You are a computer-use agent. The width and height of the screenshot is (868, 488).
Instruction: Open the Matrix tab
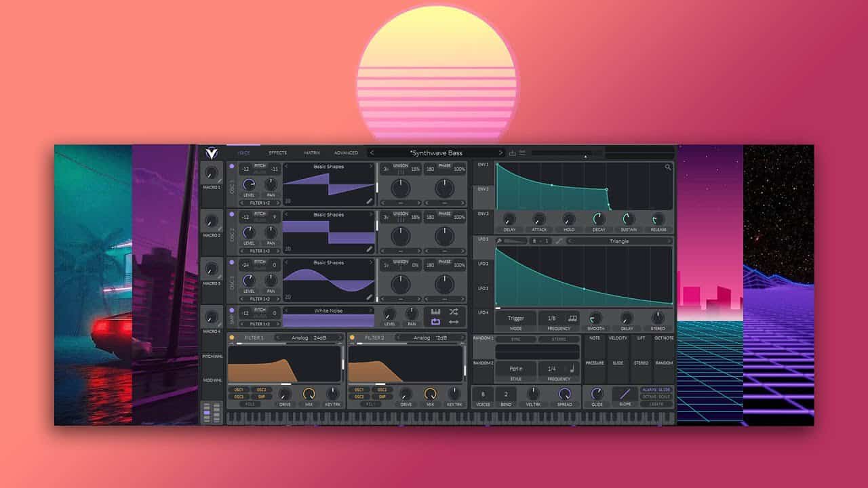[312, 153]
